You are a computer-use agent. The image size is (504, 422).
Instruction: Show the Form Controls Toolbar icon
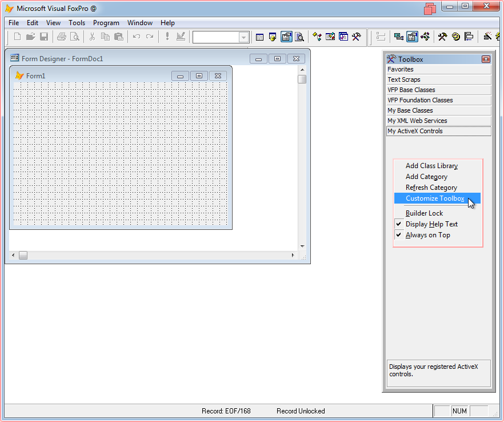[443, 37]
